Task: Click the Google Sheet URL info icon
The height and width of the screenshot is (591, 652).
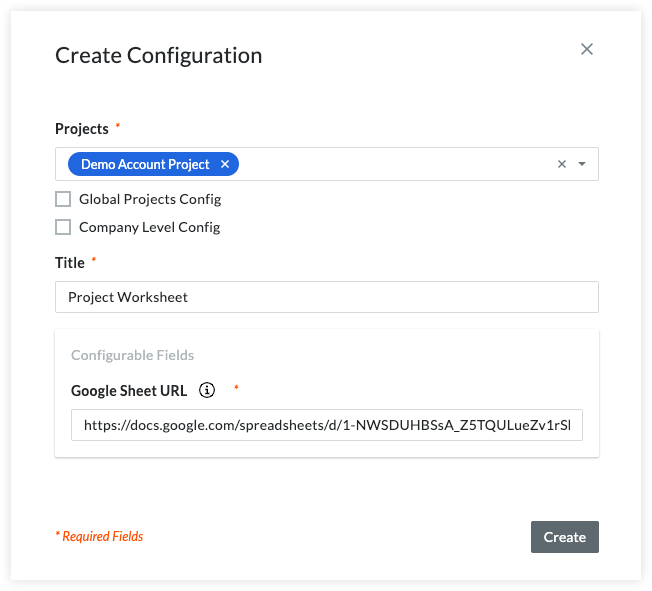Action: (207, 390)
